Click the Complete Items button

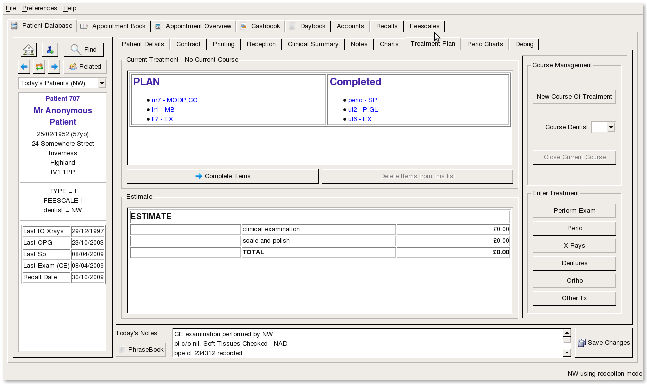tap(223, 176)
